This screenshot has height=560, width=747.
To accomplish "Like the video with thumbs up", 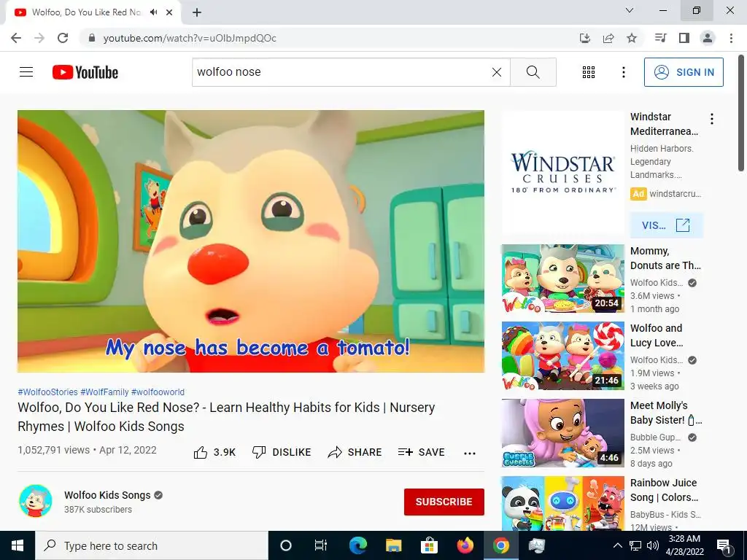I will point(214,452).
